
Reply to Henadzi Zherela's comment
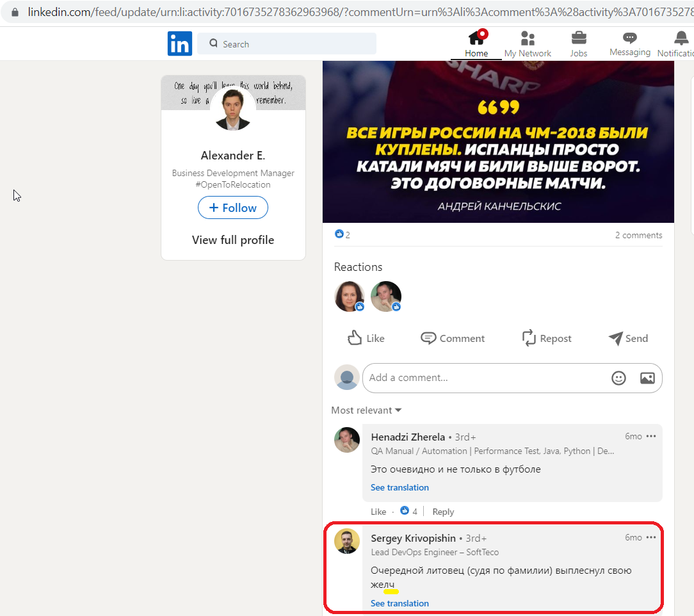click(x=443, y=512)
